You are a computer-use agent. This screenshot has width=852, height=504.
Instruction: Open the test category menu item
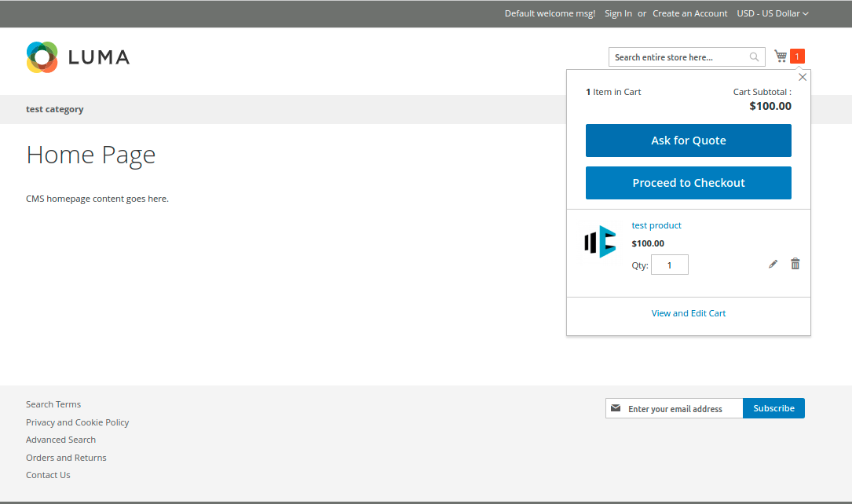(x=55, y=109)
